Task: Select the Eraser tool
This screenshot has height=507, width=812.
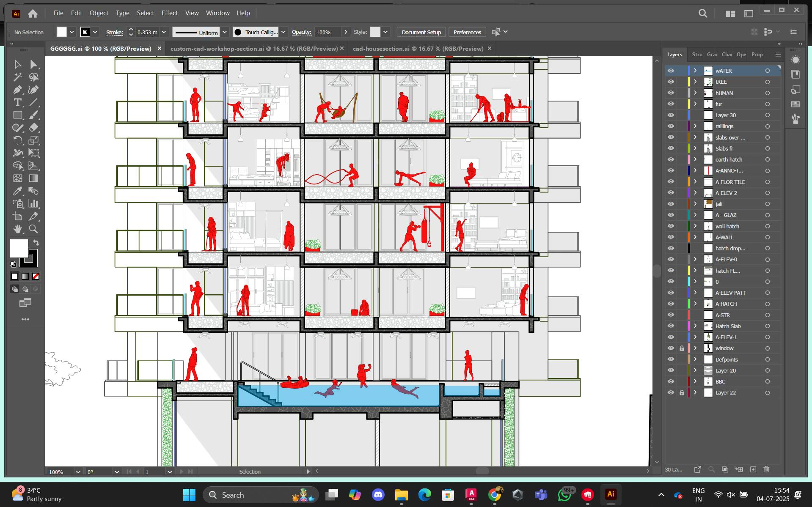Action: coord(33,128)
